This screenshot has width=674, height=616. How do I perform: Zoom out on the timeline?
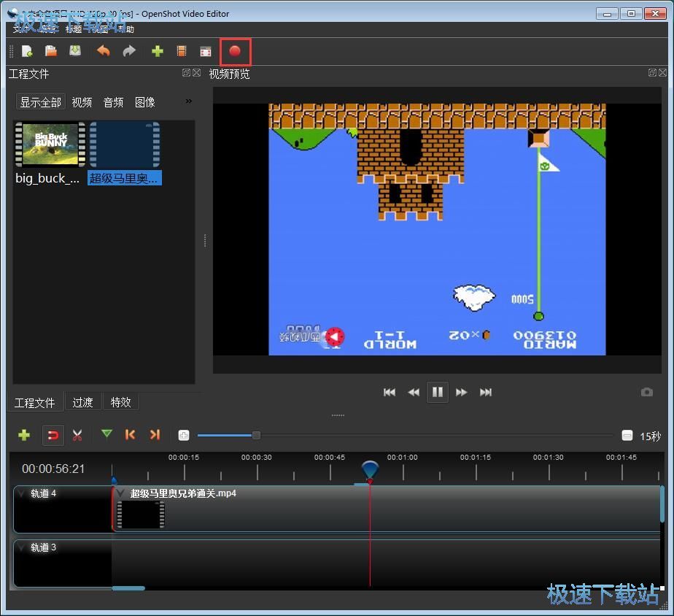(627, 435)
